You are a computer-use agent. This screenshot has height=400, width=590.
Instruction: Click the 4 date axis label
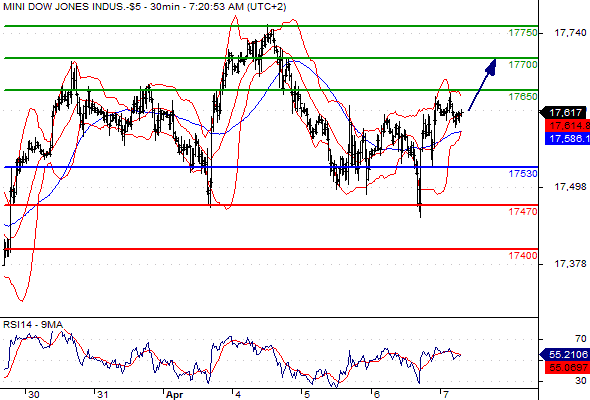click(x=238, y=395)
